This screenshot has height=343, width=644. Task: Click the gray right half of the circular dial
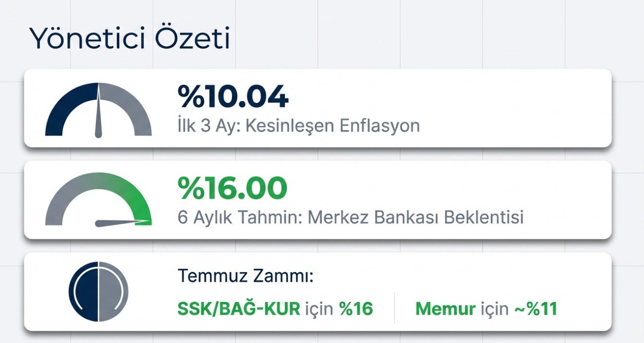tap(113, 291)
